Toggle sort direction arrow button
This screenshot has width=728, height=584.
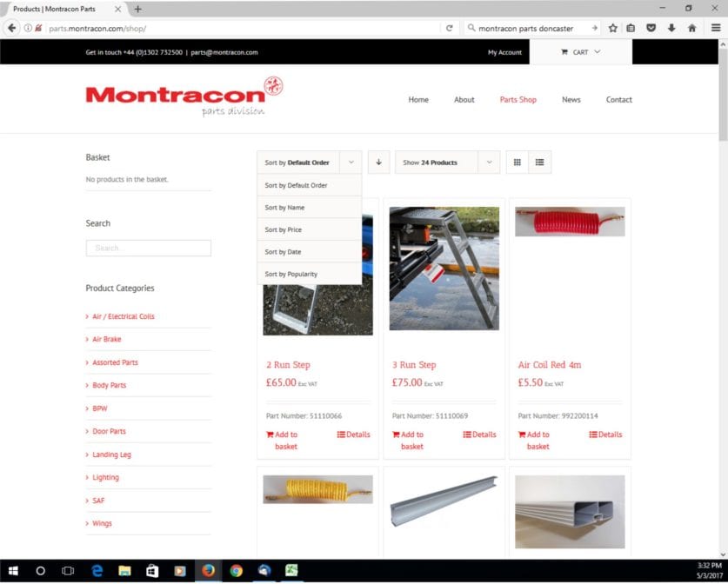point(379,163)
